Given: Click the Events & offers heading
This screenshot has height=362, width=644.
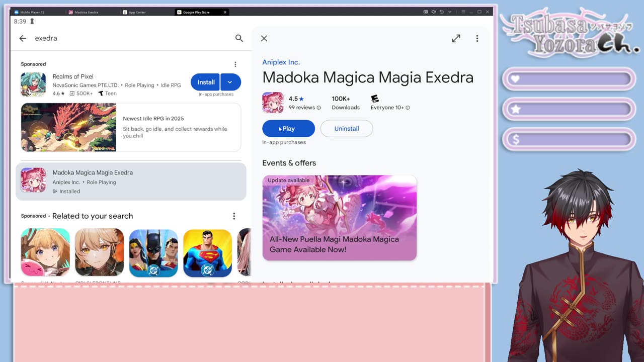Looking at the screenshot, I should pos(289,163).
